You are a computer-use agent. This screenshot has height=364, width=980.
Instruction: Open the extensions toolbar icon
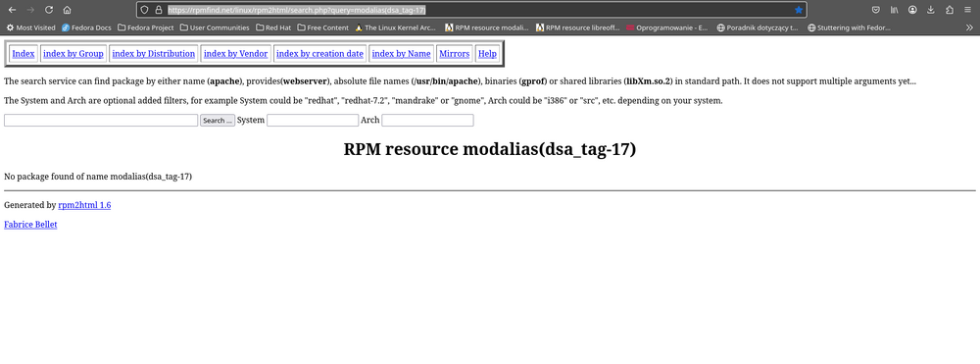pyautogui.click(x=949, y=10)
